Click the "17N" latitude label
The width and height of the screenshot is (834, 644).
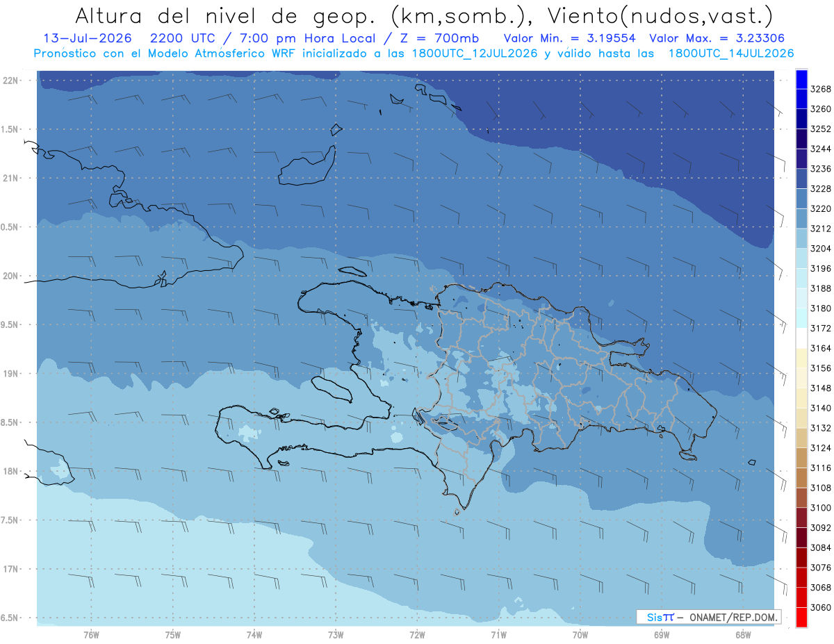[10, 569]
